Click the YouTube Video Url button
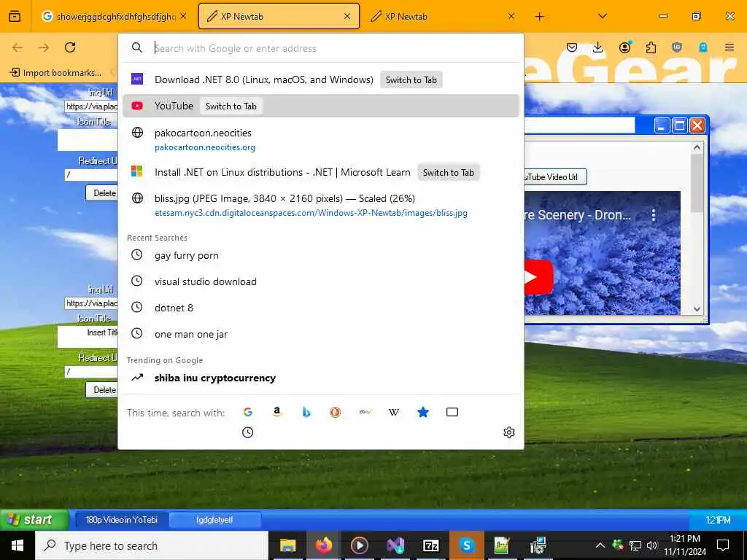 click(555, 176)
